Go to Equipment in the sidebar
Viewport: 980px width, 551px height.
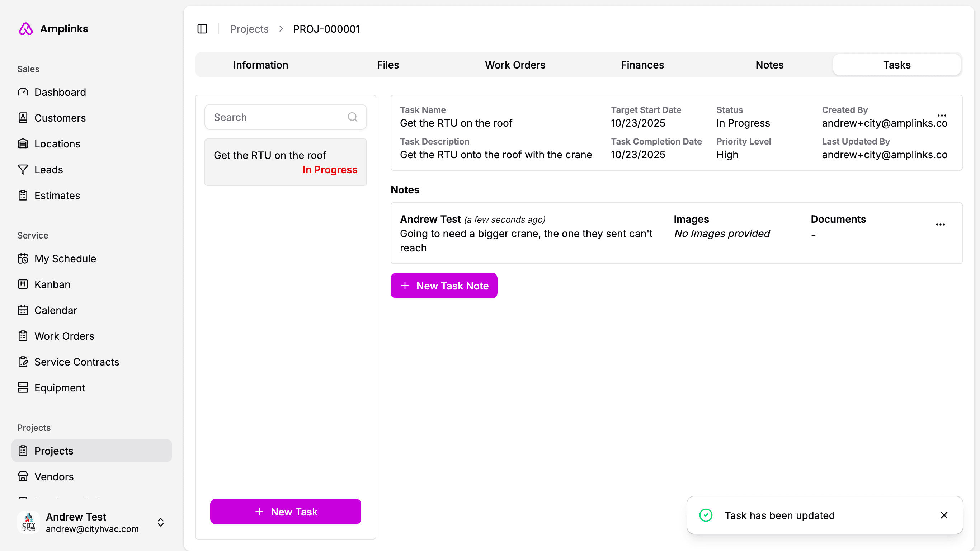(59, 387)
